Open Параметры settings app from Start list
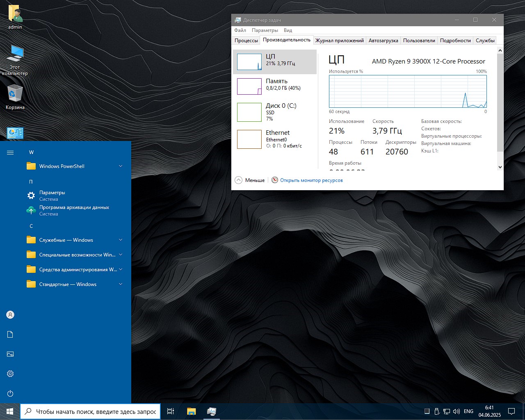The height and width of the screenshot is (420, 525). pyautogui.click(x=52, y=195)
